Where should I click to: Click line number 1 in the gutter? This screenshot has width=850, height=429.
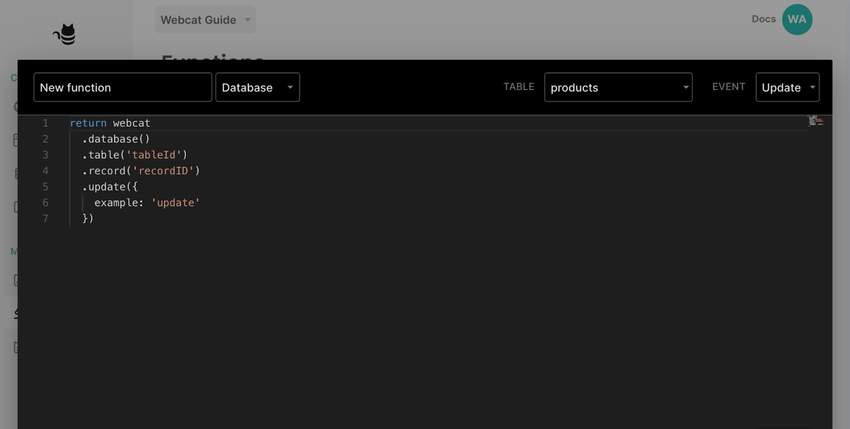(45, 123)
